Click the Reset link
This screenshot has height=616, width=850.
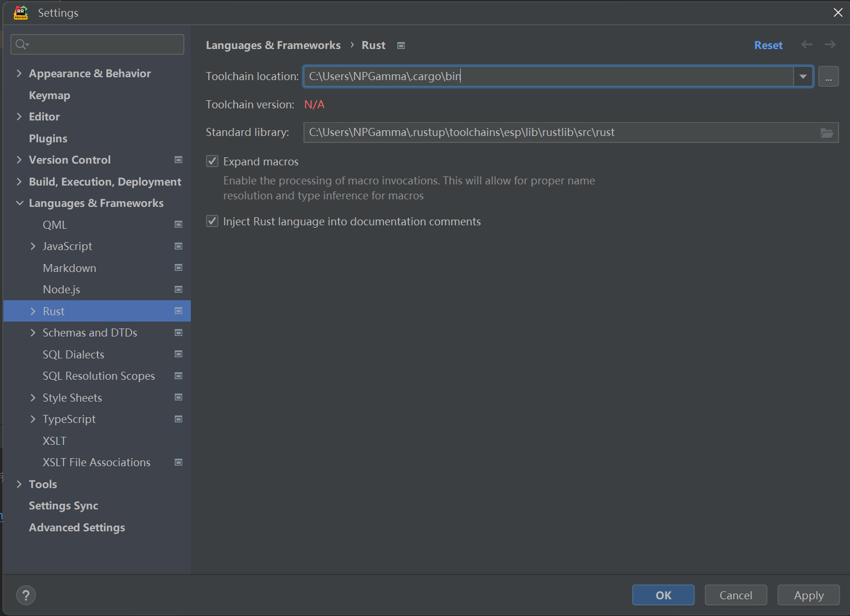(x=768, y=45)
